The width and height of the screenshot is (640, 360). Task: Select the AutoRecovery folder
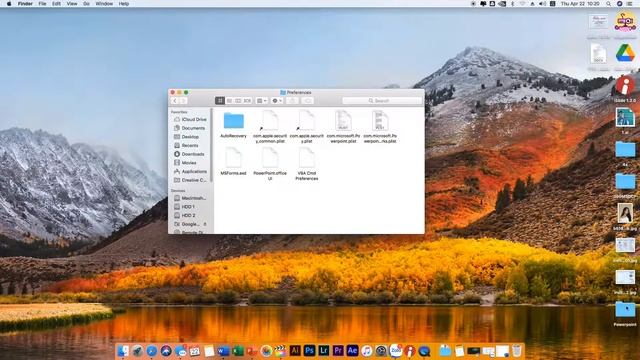[x=233, y=125]
